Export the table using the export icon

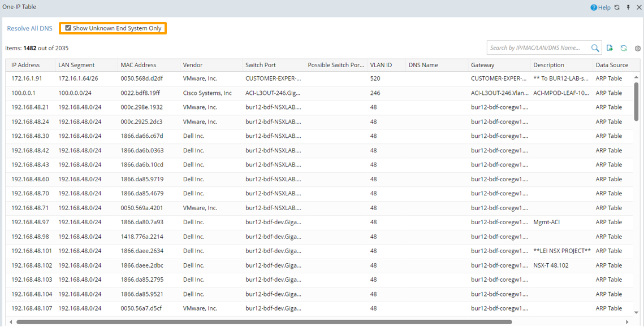pos(610,48)
